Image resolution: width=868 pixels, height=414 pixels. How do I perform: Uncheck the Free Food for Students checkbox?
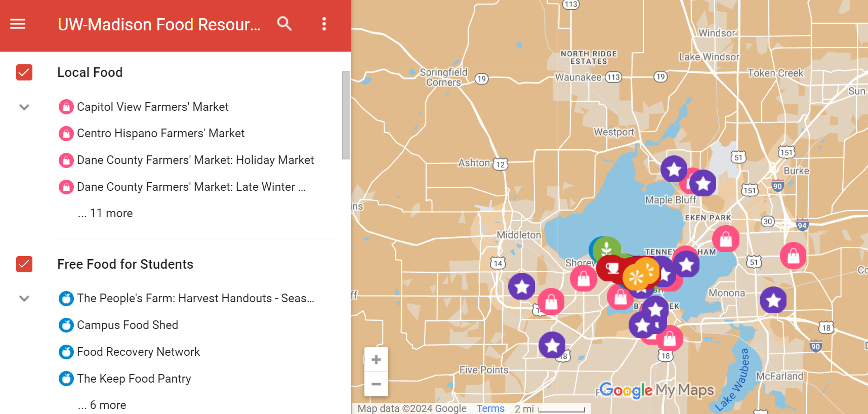(x=24, y=264)
